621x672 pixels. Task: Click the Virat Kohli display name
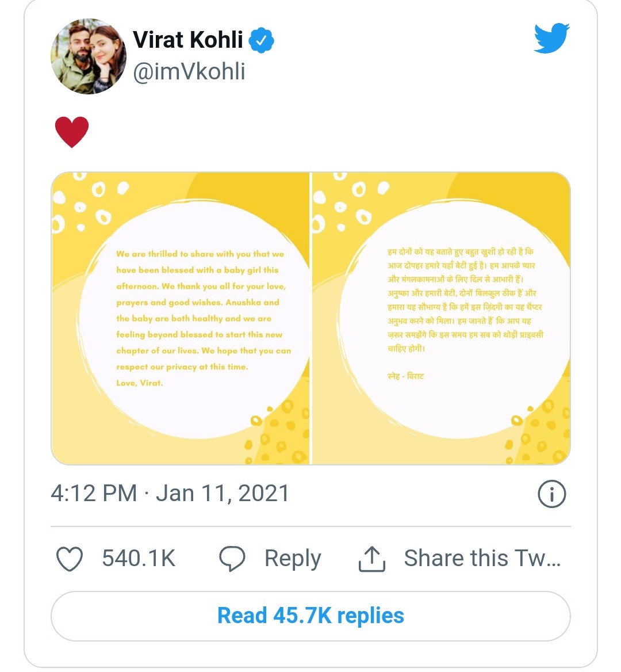pos(188,40)
